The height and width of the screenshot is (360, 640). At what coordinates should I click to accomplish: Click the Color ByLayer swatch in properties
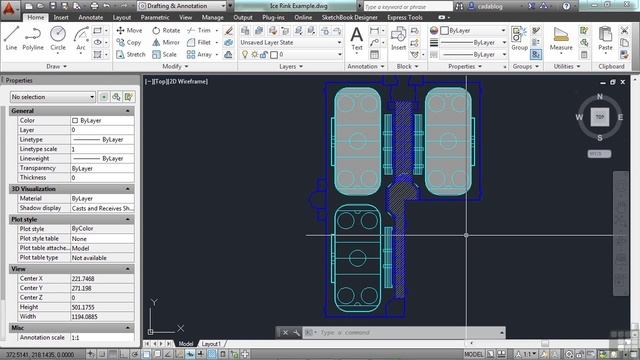tap(75, 120)
